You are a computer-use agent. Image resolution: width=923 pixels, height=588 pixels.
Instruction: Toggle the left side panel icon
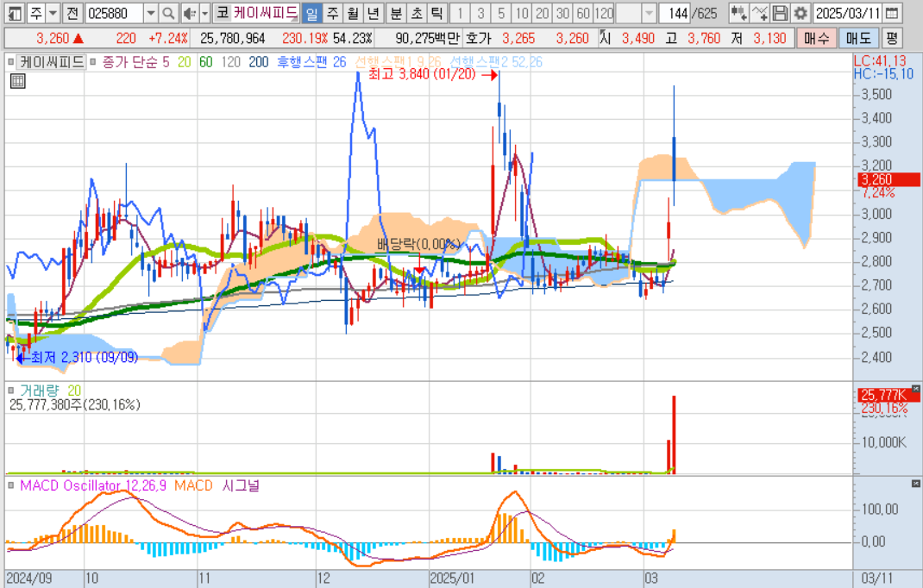pos(15,12)
